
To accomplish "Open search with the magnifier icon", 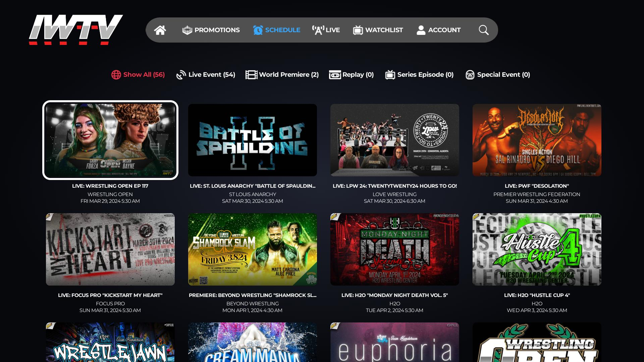I will (484, 30).
